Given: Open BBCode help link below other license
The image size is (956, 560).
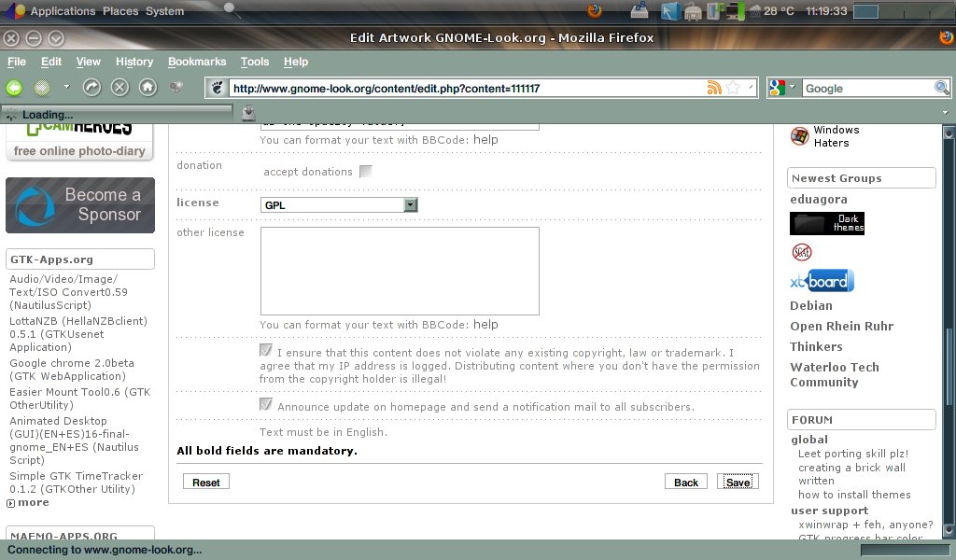Looking at the screenshot, I should point(485,324).
